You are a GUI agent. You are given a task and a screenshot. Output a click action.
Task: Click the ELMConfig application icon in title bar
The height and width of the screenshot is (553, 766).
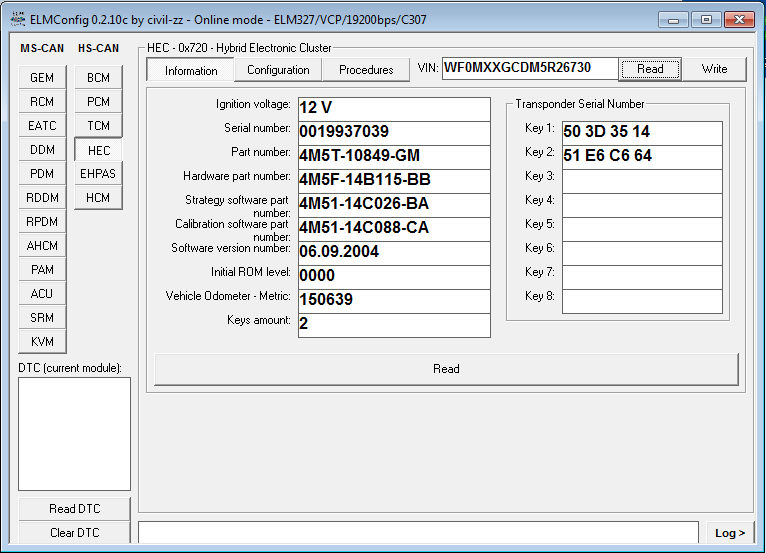coord(17,20)
